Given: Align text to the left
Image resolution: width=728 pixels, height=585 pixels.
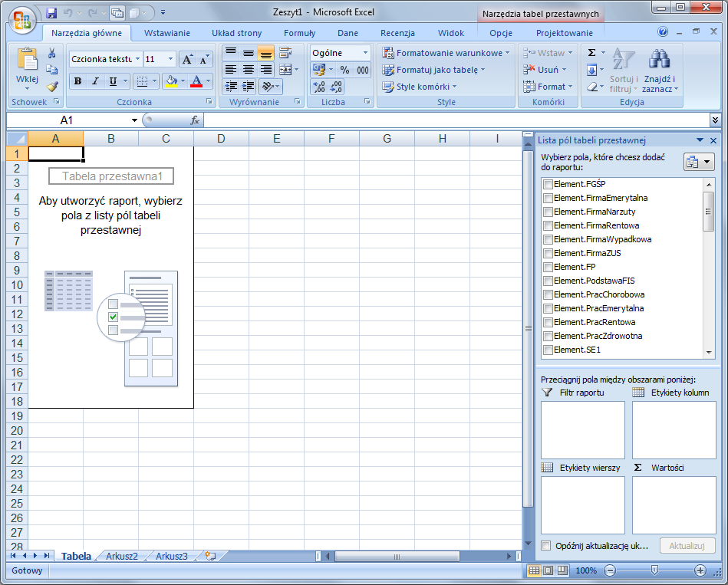Looking at the screenshot, I should coord(231,70).
